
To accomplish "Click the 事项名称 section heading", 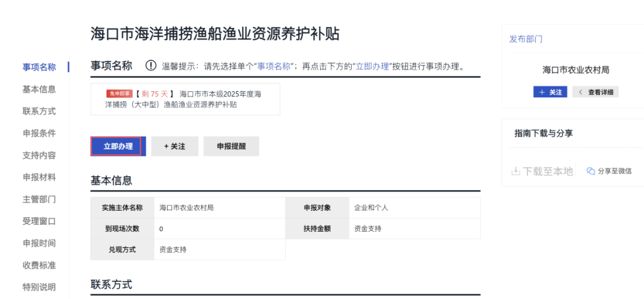I will point(112,66).
